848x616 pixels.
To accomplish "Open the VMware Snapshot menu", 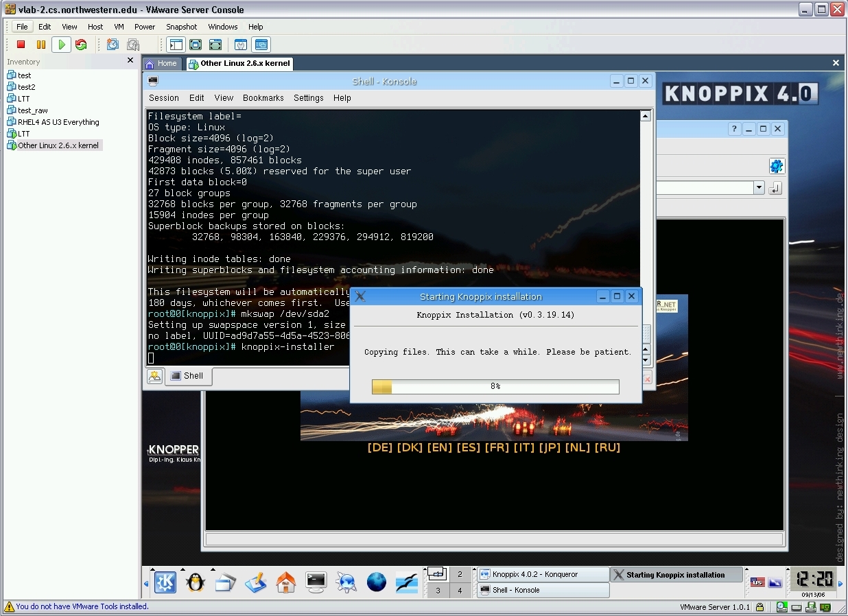I will [x=181, y=27].
